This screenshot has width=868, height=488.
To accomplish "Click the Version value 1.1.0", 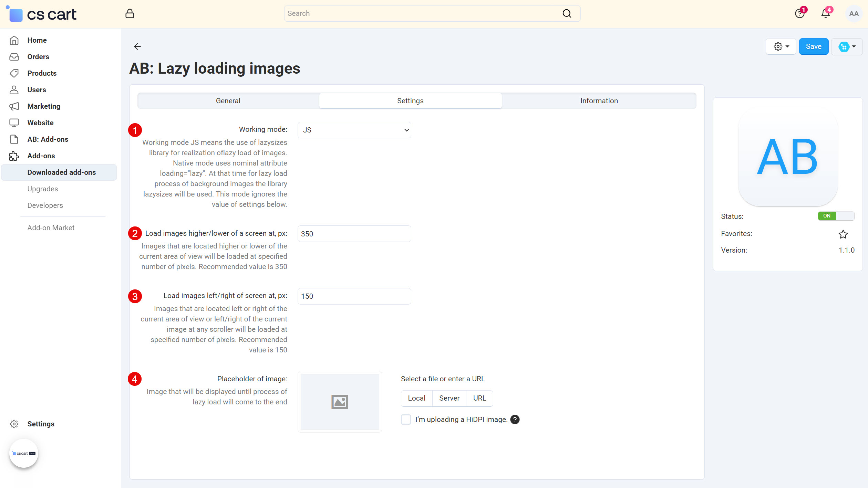I will point(846,250).
